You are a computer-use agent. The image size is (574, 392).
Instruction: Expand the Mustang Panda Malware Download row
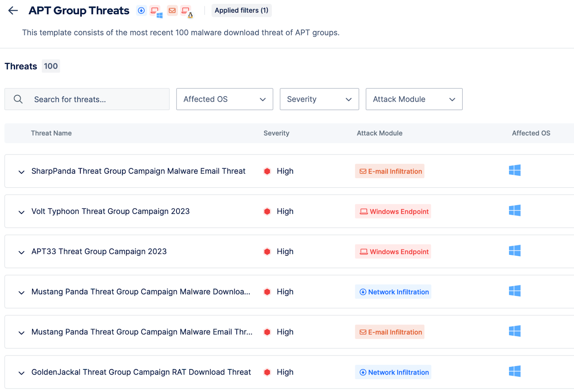pyautogui.click(x=22, y=292)
